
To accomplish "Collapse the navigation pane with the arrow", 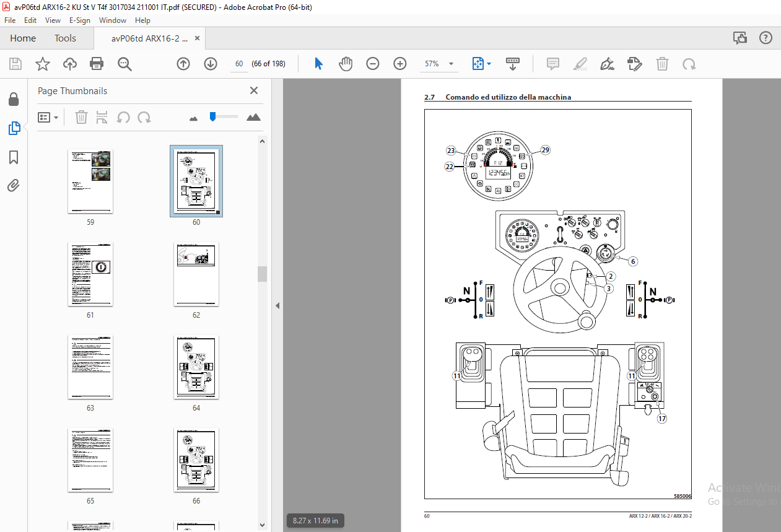I will click(x=277, y=305).
